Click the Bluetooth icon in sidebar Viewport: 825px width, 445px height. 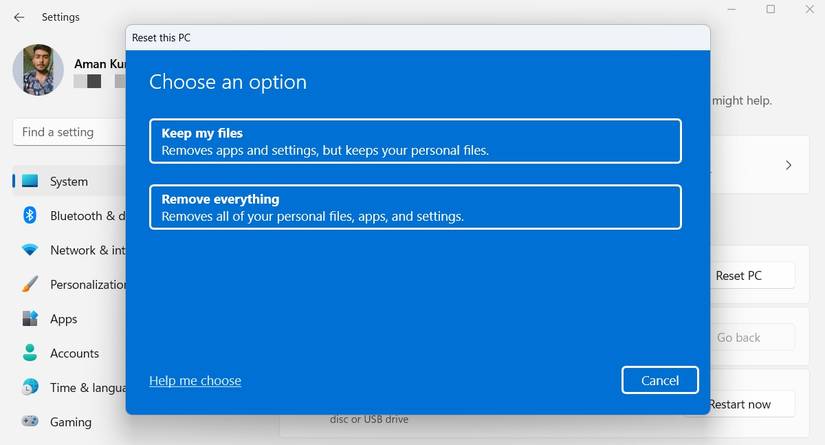pos(30,215)
